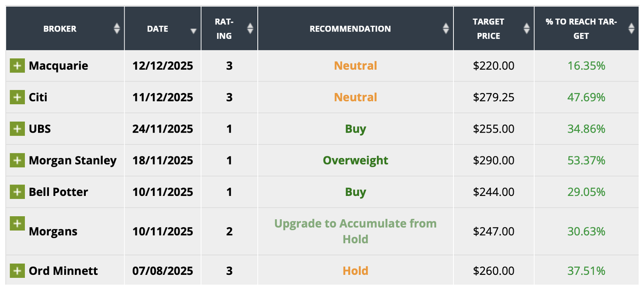Expand the Ord Minnett row

pyautogui.click(x=17, y=271)
